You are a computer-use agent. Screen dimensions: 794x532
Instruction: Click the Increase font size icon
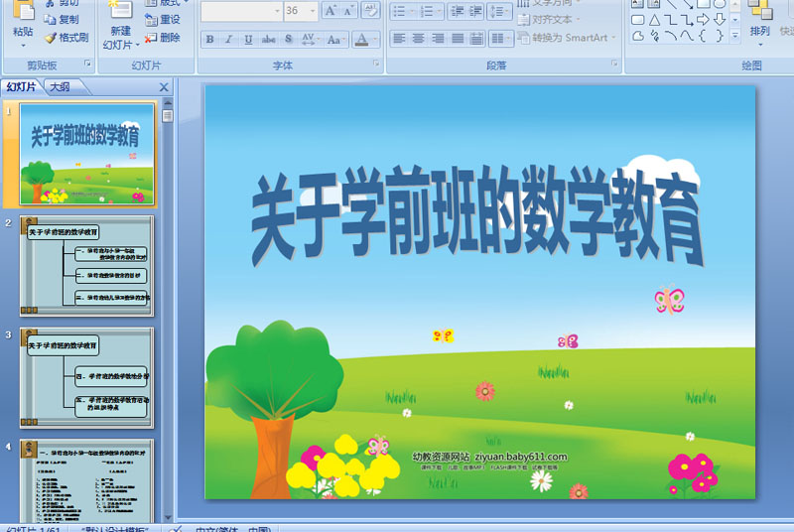[331, 10]
